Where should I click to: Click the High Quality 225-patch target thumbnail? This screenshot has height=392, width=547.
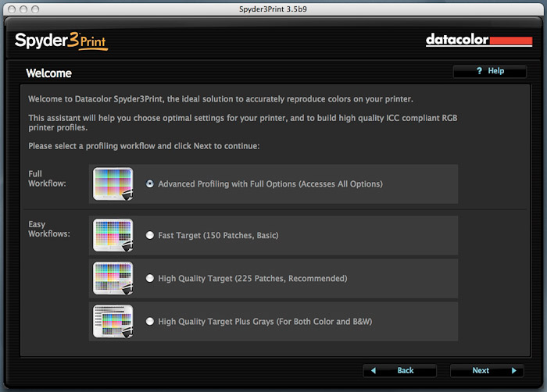(113, 278)
